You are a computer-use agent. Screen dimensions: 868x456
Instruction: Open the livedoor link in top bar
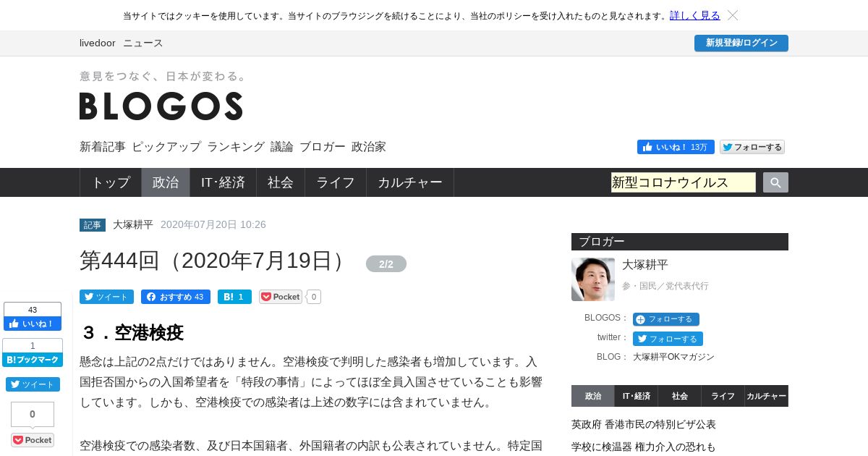click(x=98, y=43)
